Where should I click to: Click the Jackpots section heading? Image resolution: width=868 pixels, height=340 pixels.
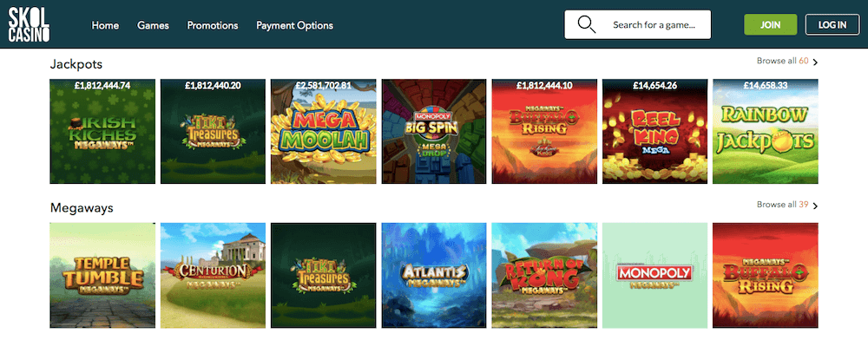click(x=76, y=64)
